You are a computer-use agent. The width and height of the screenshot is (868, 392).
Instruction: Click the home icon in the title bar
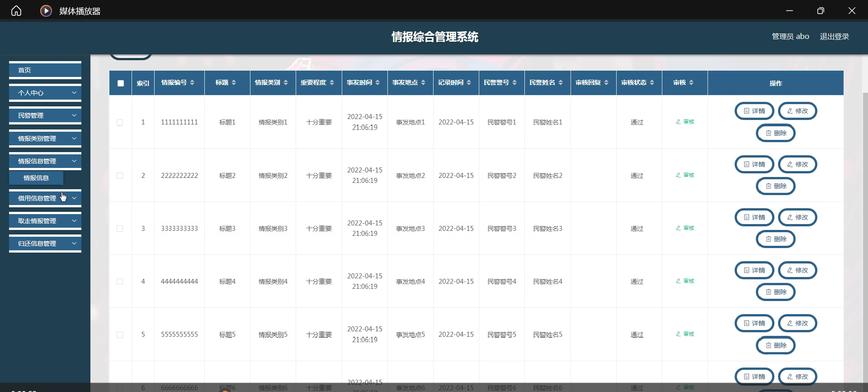pyautogui.click(x=16, y=10)
